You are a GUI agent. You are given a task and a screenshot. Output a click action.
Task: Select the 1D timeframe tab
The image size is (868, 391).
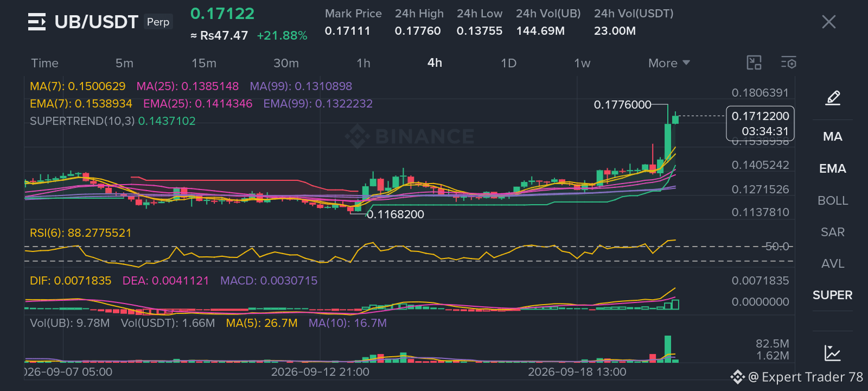(508, 63)
